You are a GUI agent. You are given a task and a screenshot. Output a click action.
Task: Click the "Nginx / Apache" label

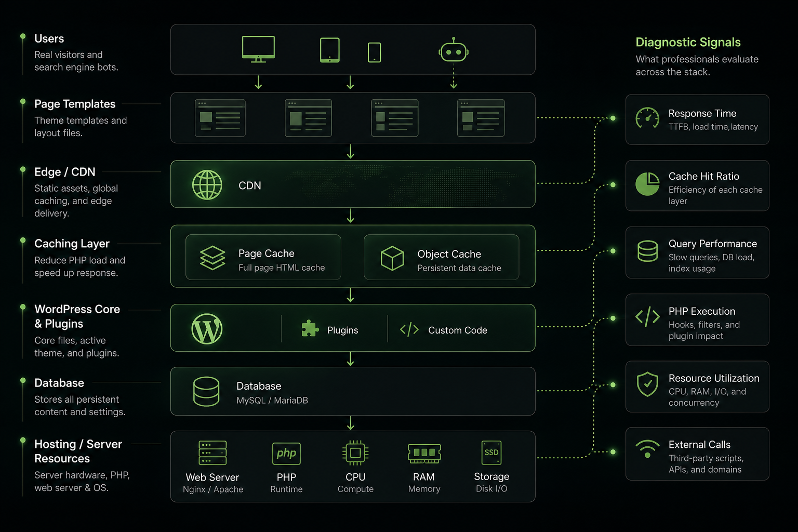pyautogui.click(x=213, y=489)
